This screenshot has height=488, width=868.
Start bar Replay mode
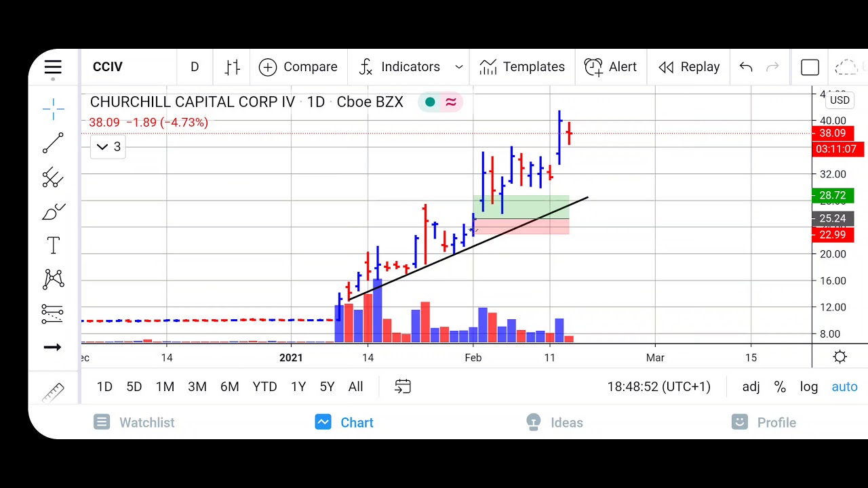689,66
